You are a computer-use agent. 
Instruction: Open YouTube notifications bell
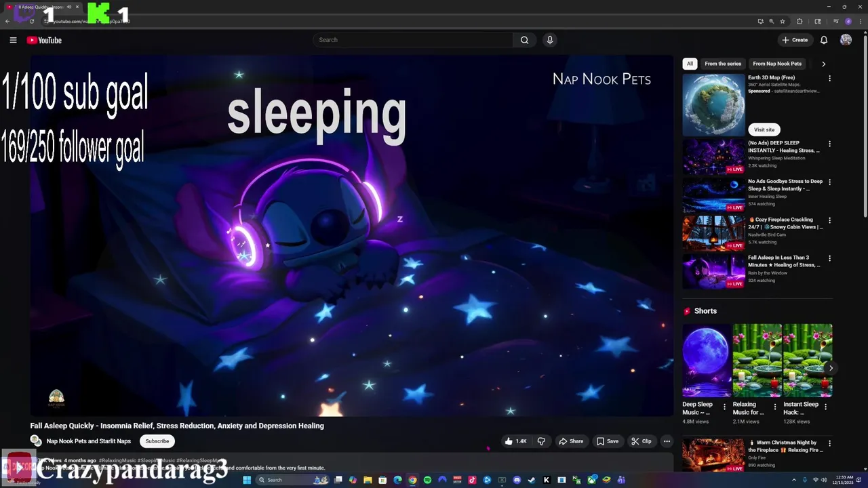coord(824,40)
